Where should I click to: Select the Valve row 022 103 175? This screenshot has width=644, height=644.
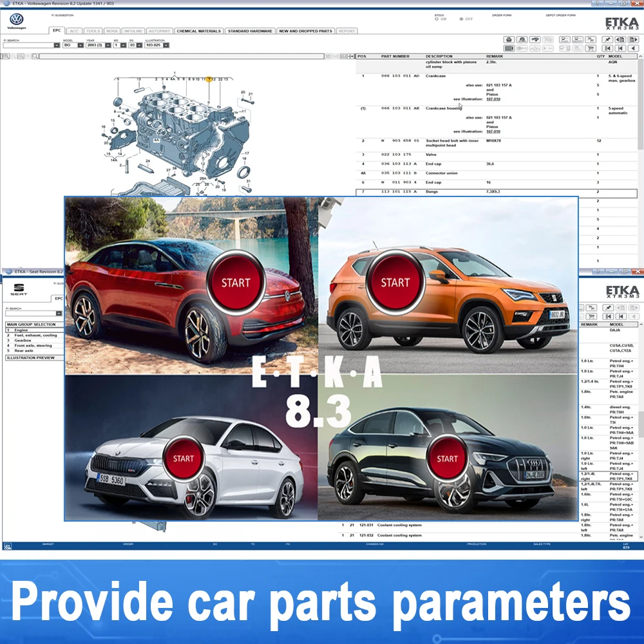[496, 155]
